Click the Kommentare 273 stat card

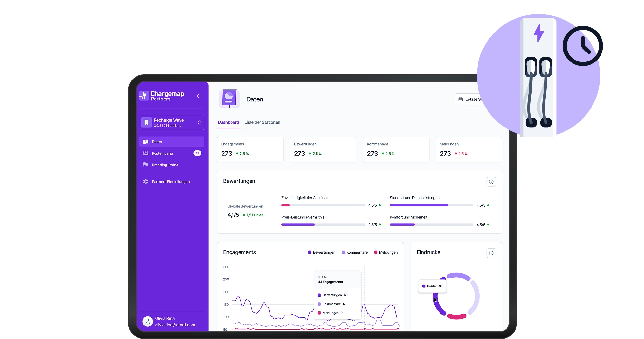pyautogui.click(x=396, y=149)
